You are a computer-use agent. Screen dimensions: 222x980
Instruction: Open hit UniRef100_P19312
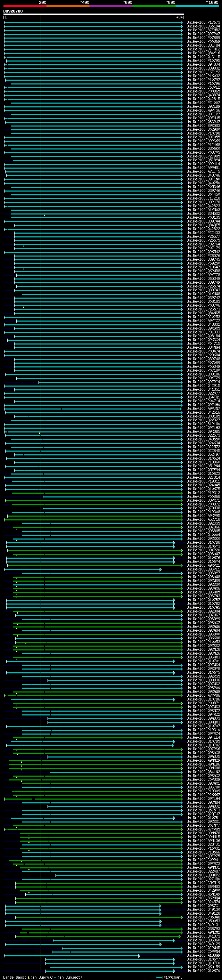203,493
